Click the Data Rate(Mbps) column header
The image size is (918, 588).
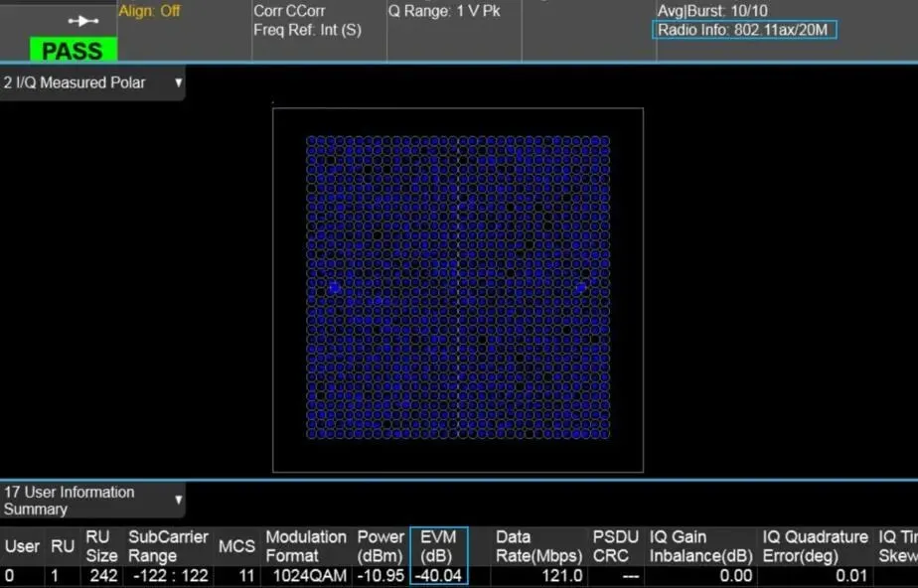[x=538, y=546]
